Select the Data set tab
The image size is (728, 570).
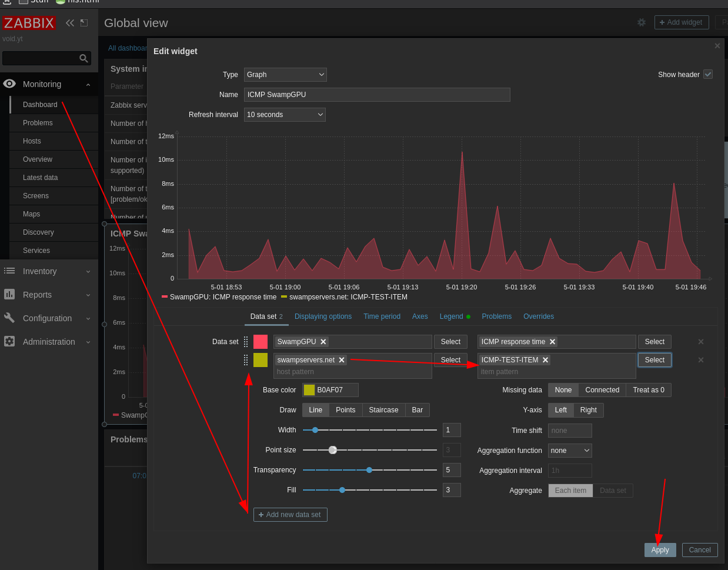266,316
